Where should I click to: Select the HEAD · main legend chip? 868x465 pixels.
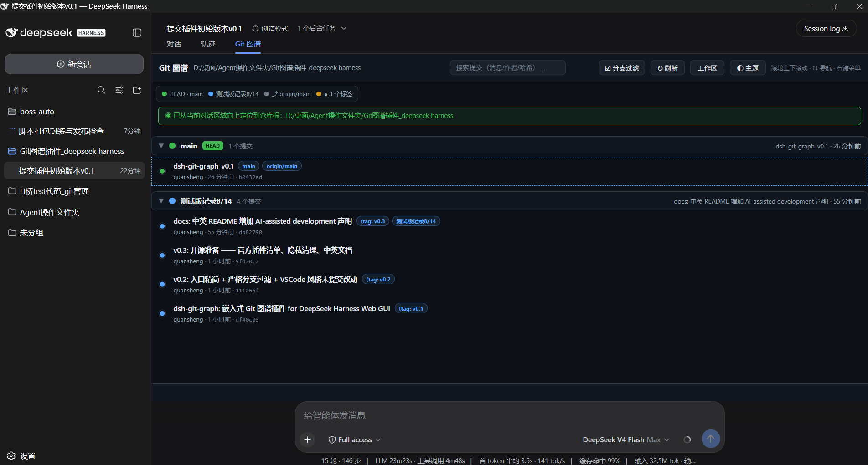click(x=182, y=94)
